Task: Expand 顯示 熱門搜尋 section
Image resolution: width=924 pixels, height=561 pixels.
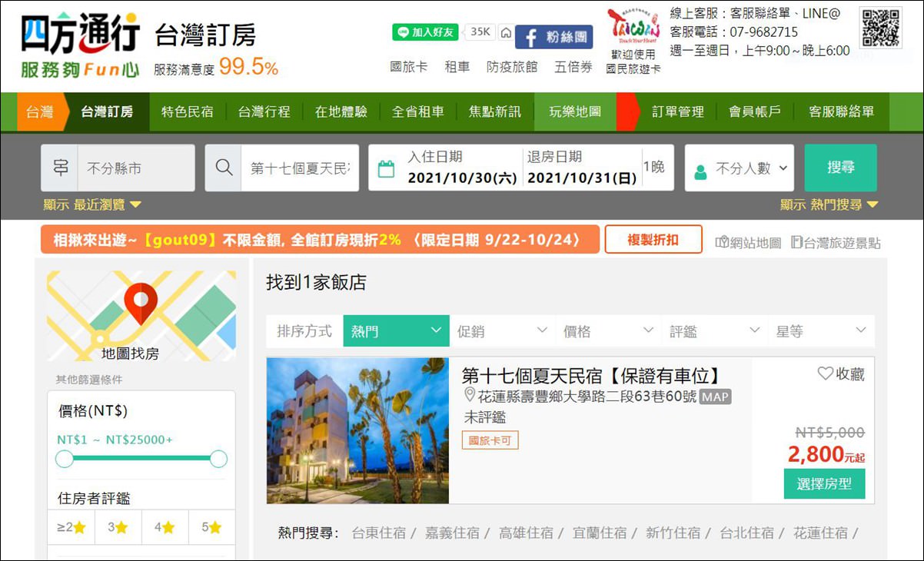Action: tap(829, 204)
